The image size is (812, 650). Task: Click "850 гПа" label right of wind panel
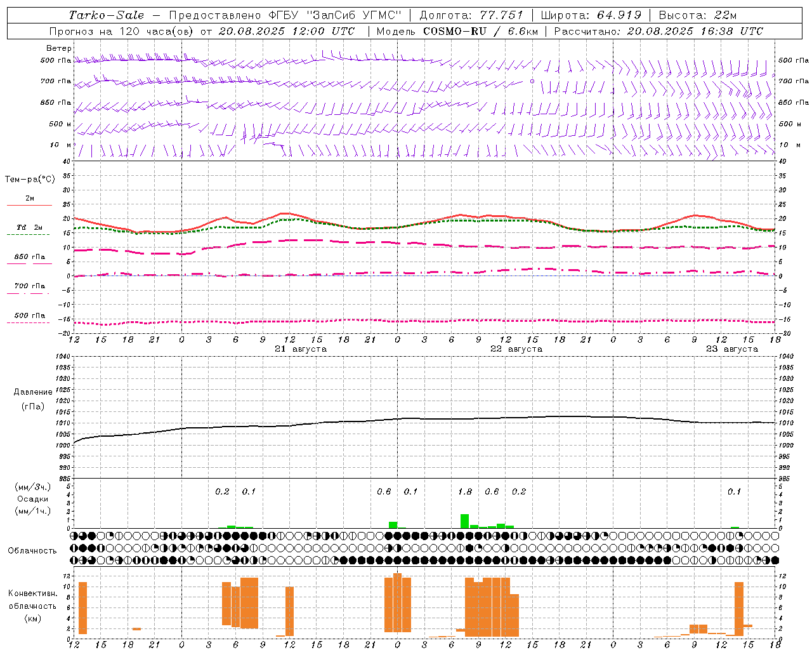[x=794, y=102]
